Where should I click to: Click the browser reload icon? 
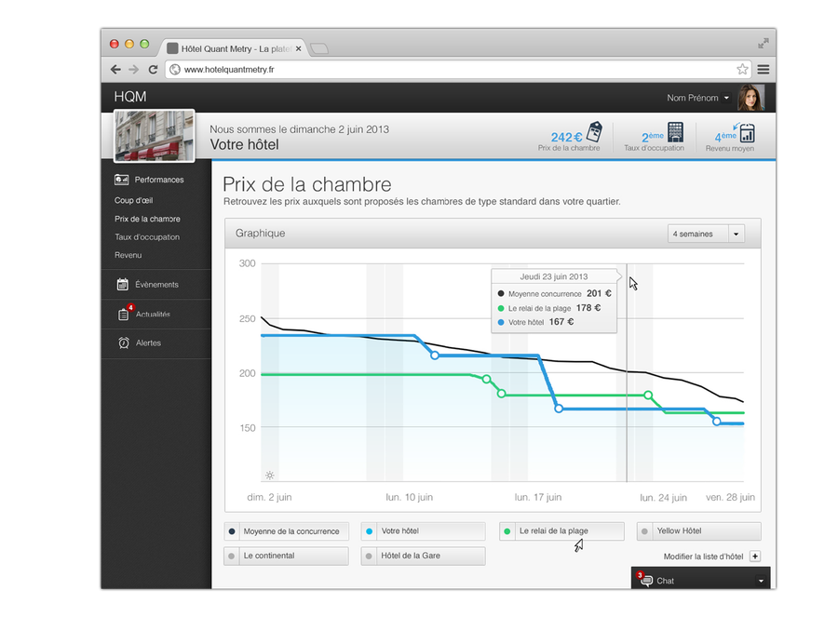tap(153, 70)
